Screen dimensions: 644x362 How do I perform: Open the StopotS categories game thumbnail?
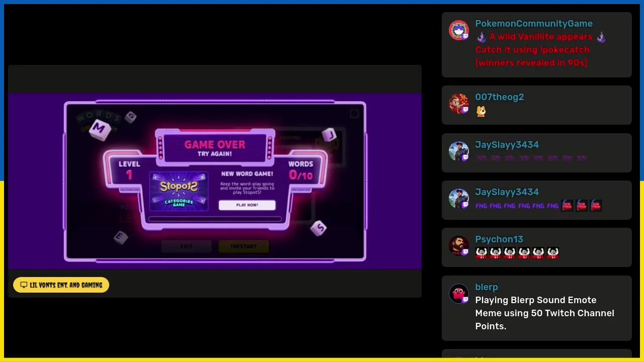click(x=179, y=192)
